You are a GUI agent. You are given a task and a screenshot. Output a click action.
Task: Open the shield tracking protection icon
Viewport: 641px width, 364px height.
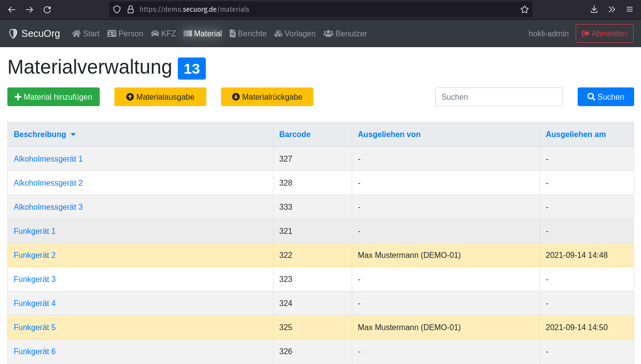tap(117, 9)
